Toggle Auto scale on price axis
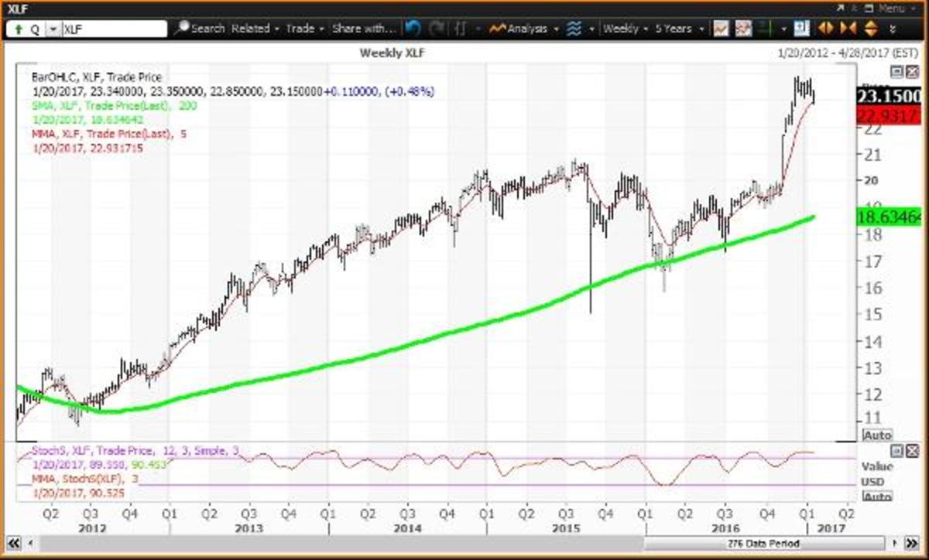Image resolution: width=929 pixels, height=560 pixels. click(876, 435)
